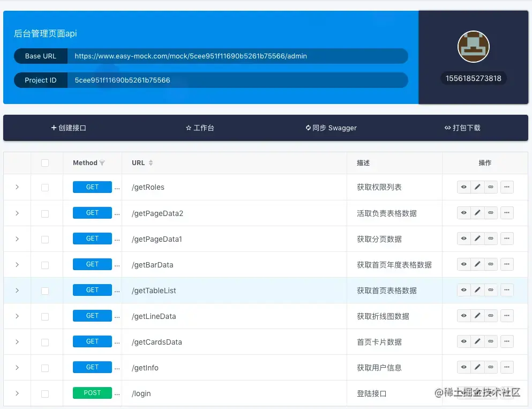This screenshot has height=409, width=532.
Task: Expand the /getCardsData row details
Action: tap(17, 342)
